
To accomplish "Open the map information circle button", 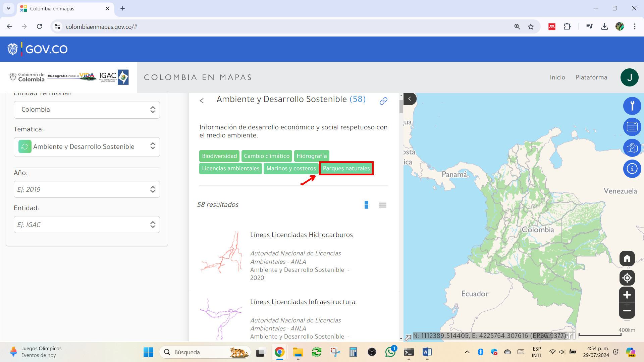I will pos(632,169).
